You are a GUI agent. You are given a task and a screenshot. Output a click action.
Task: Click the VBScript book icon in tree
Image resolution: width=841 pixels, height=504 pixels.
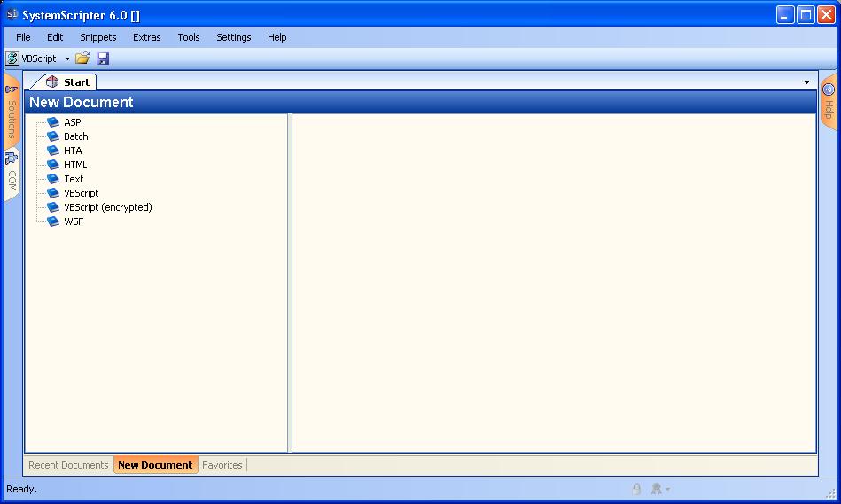tap(53, 193)
